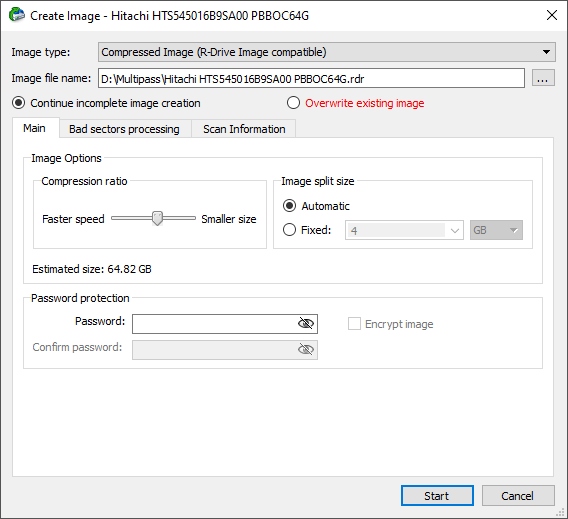Open the browse button next to Image file name
Image resolution: width=568 pixels, height=519 pixels.
click(543, 78)
